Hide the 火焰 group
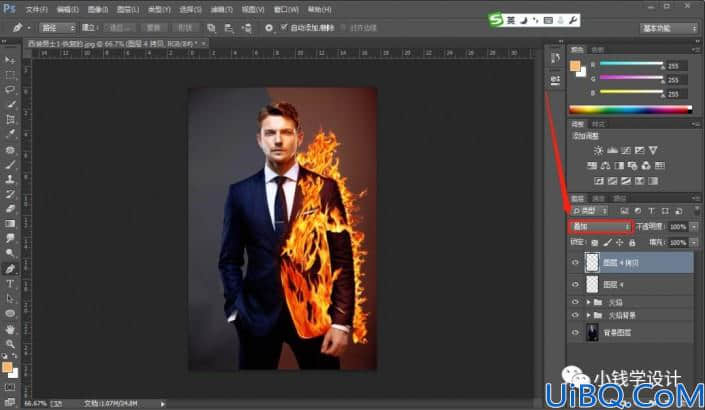The image size is (705, 410). 575,302
